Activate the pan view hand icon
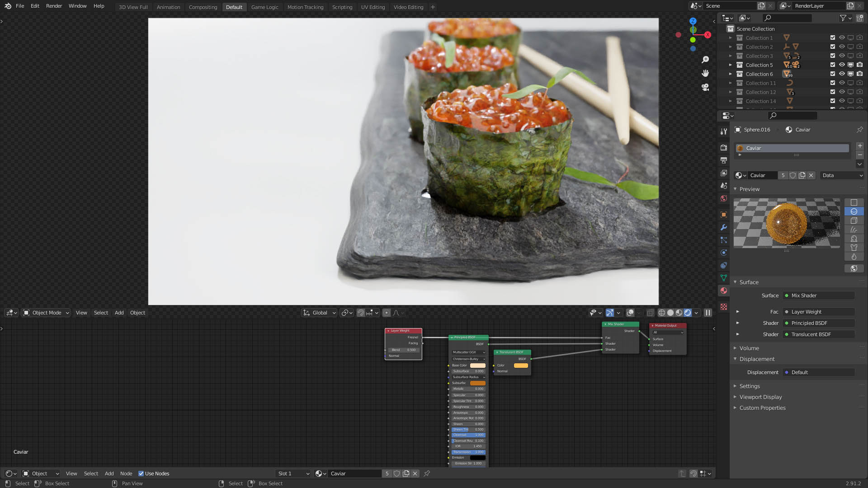The width and height of the screenshot is (868, 488). (x=705, y=73)
